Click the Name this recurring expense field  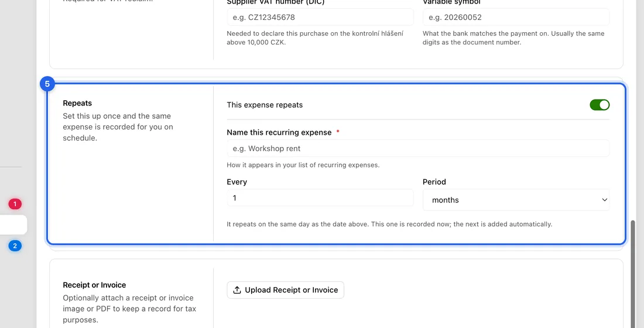[x=418, y=148]
